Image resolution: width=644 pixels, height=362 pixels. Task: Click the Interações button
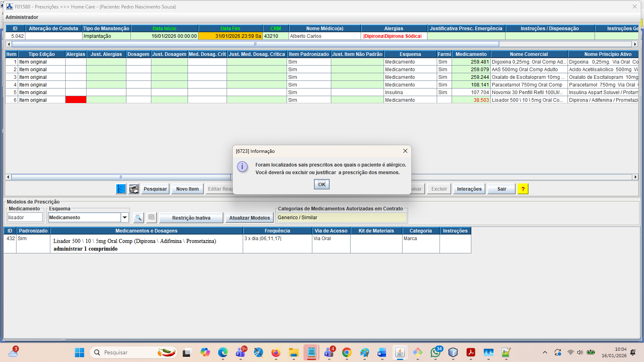click(x=469, y=189)
